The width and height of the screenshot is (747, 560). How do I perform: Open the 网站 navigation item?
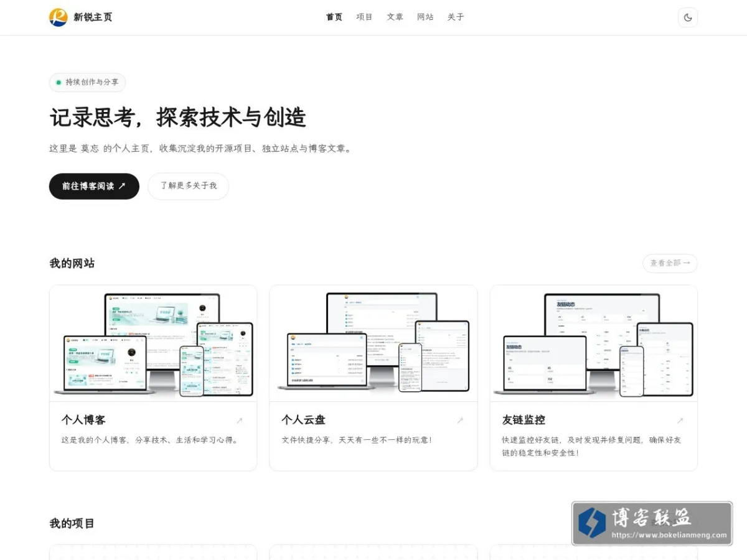[426, 17]
